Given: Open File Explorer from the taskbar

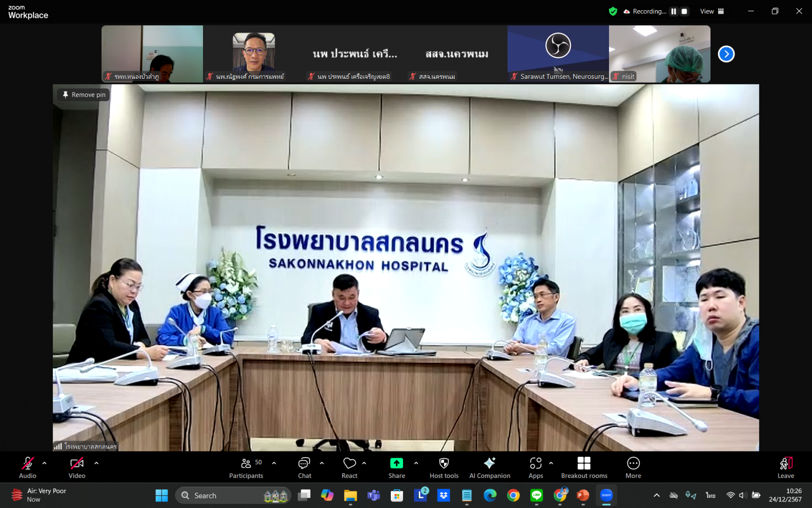Looking at the screenshot, I should 350,495.
